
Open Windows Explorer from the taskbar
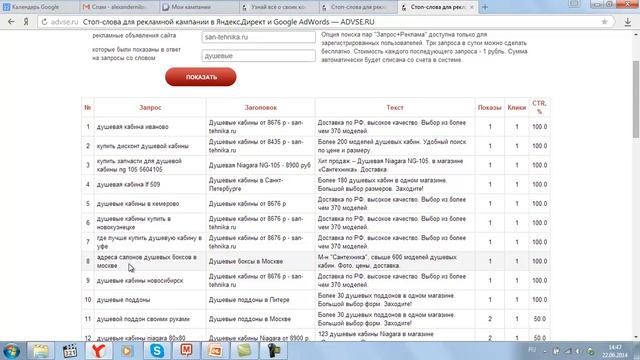[40, 351]
